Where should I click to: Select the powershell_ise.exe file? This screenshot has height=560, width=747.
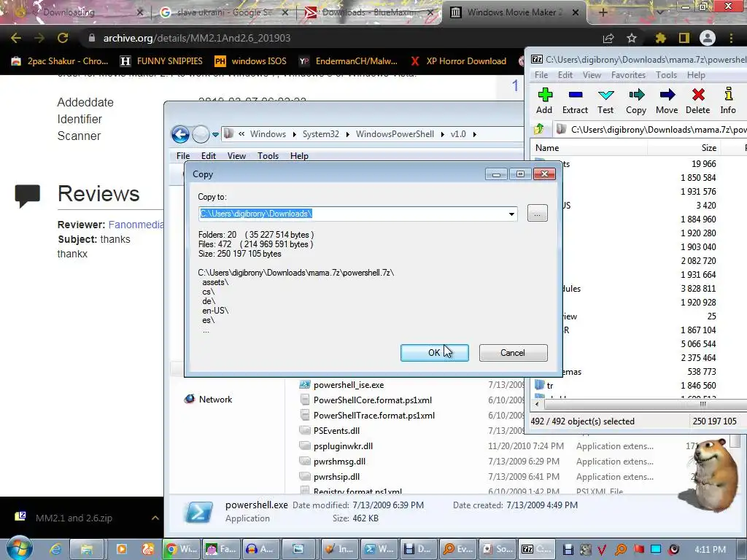point(341,385)
